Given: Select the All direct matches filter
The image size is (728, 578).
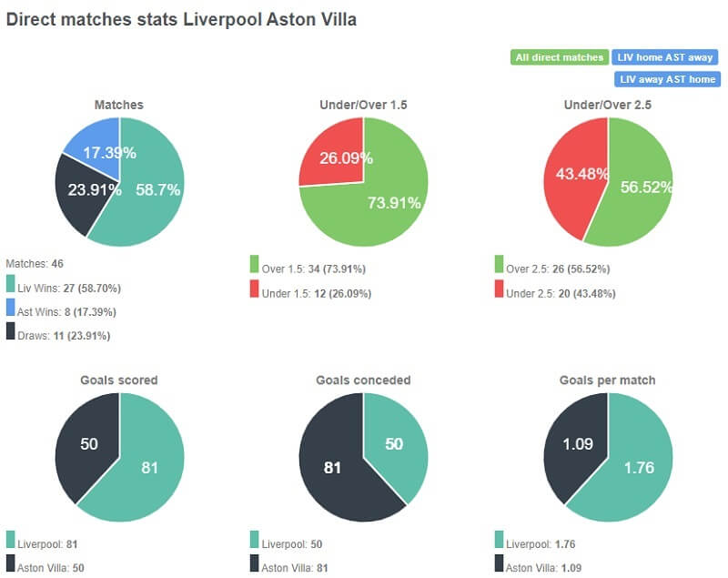Looking at the screenshot, I should pyautogui.click(x=561, y=57).
